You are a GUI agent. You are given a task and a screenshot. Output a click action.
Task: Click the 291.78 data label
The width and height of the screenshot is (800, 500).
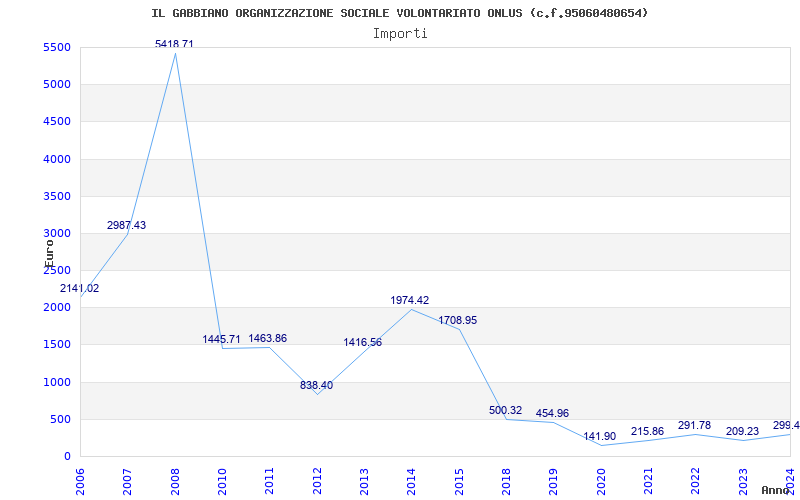[x=694, y=425]
